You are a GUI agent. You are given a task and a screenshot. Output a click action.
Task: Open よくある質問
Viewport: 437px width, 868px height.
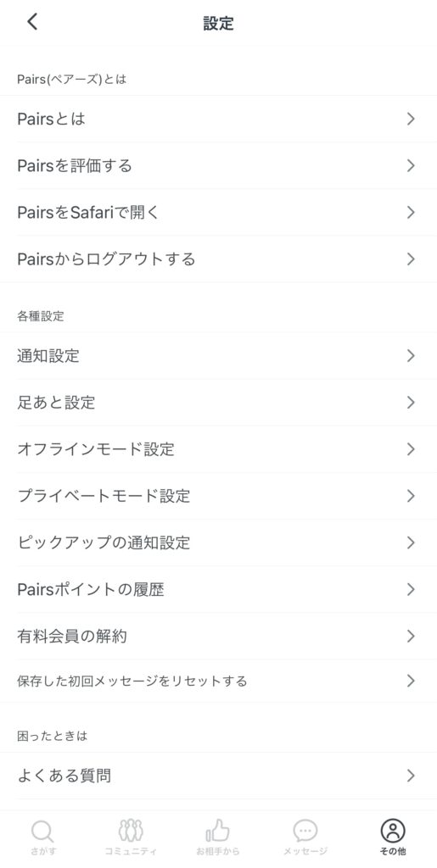[x=218, y=776]
